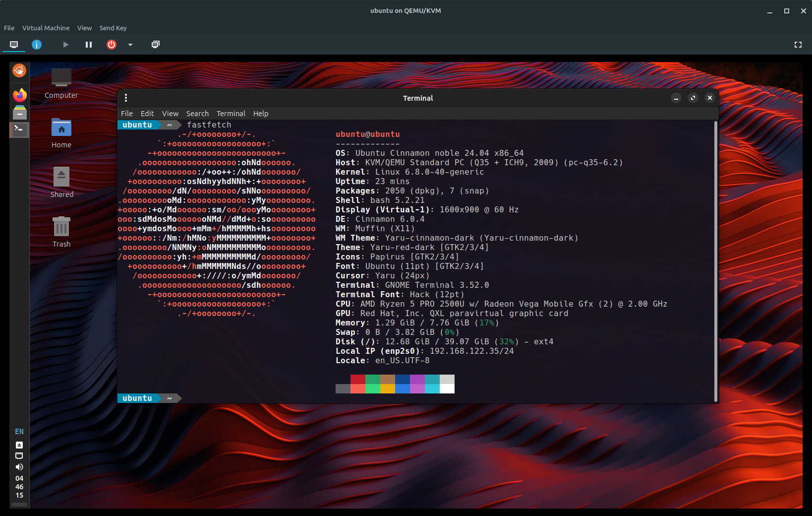Click the "OS: Ubuntu Cinnamon noble 24.04" line

430,153
